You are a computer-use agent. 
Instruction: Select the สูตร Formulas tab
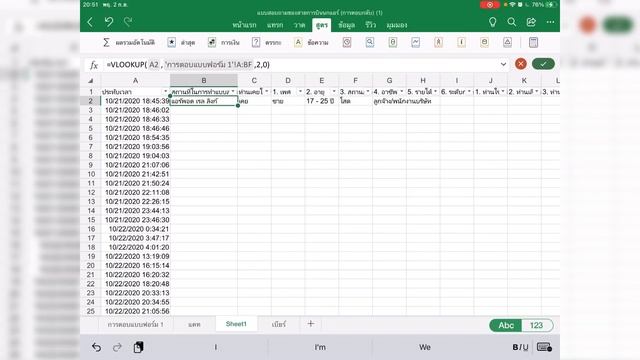coord(322,25)
